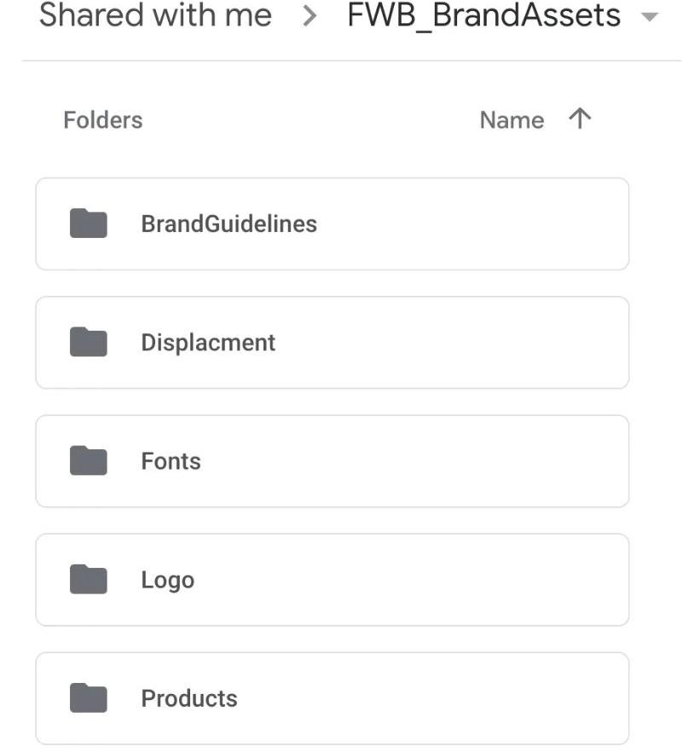Select the Products folder label
Image resolution: width=700 pixels, height=752 pixels.
tap(189, 697)
